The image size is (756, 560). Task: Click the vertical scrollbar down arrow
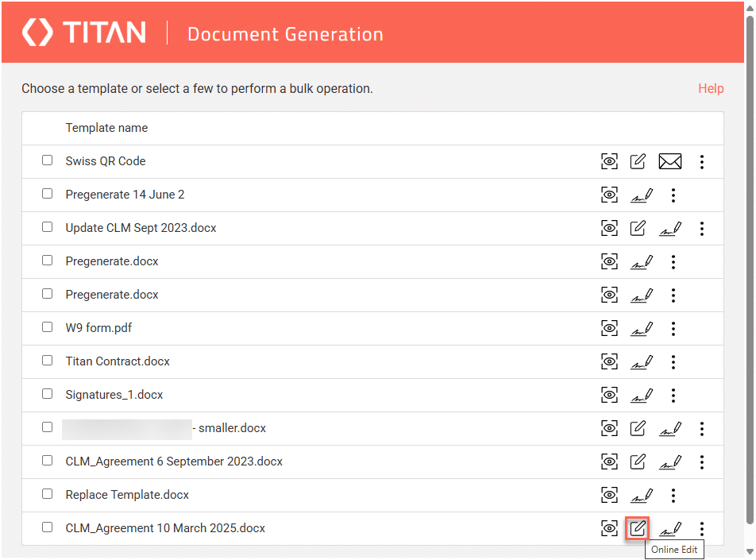(750, 552)
